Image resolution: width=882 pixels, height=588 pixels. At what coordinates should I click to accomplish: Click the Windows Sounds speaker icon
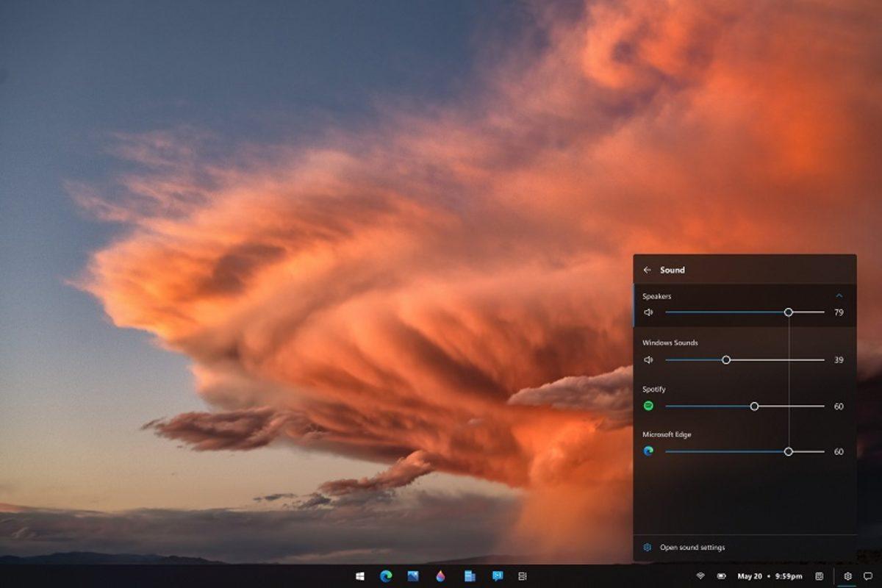[648, 359]
